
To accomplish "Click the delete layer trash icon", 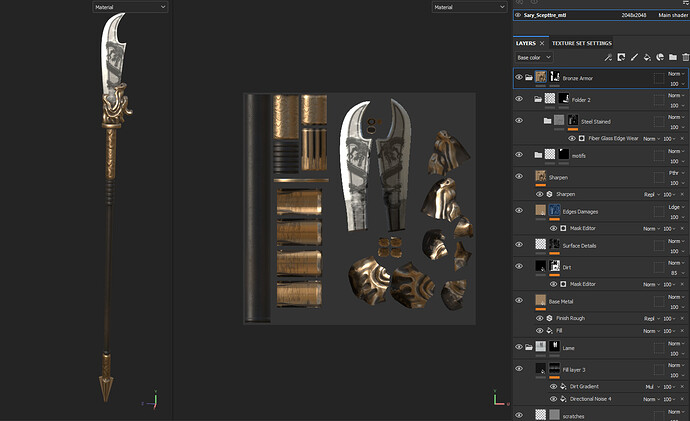I will [x=686, y=57].
